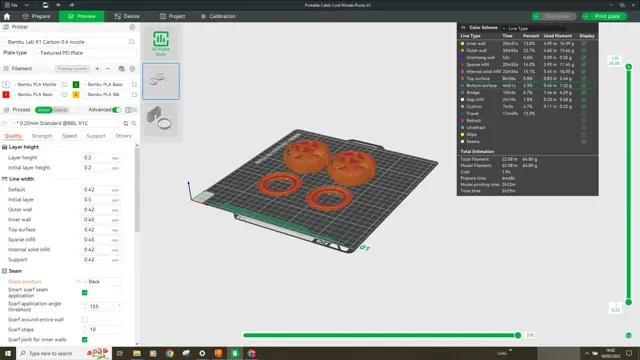This screenshot has width=640, height=360.
Task: Switch to the Prepare tab
Action: tap(37, 16)
